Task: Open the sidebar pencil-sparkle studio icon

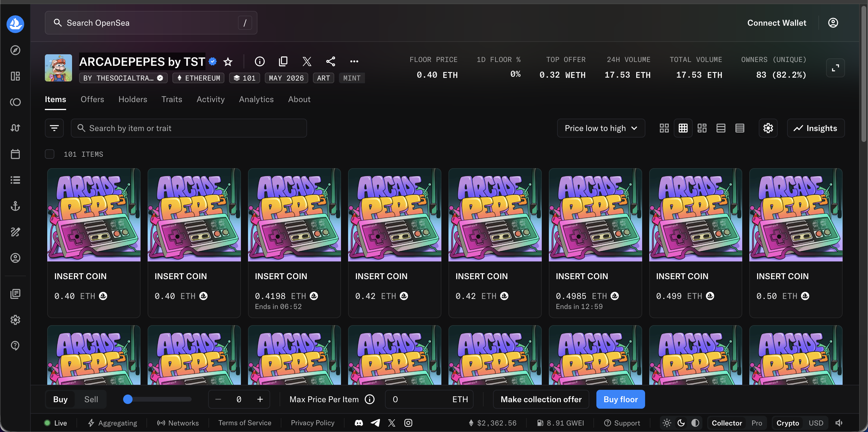Action: 15,232
